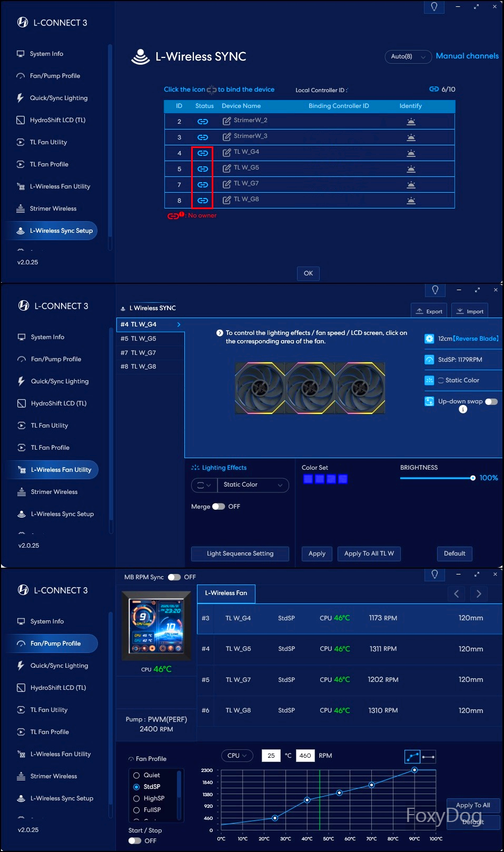Select Quiet fan profile radio
The width and height of the screenshot is (504, 852).
(136, 775)
